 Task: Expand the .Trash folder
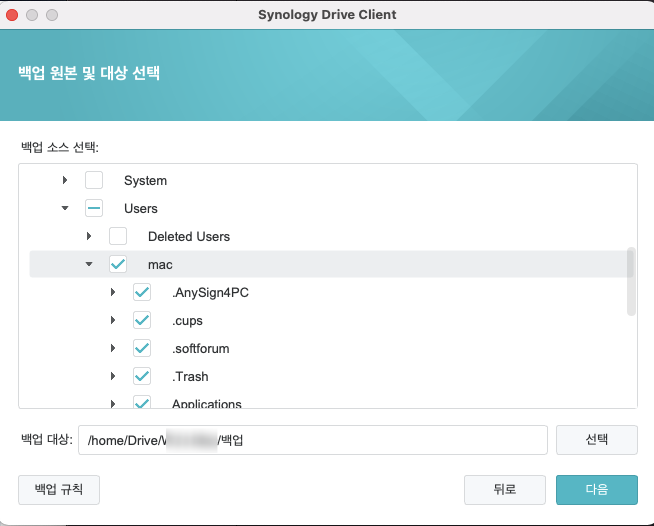click(x=113, y=376)
